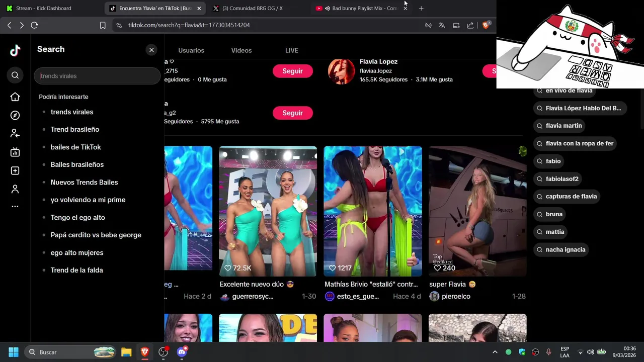The height and width of the screenshot is (362, 644).
Task: Click Flavia Lopez avatar
Action: click(x=342, y=71)
